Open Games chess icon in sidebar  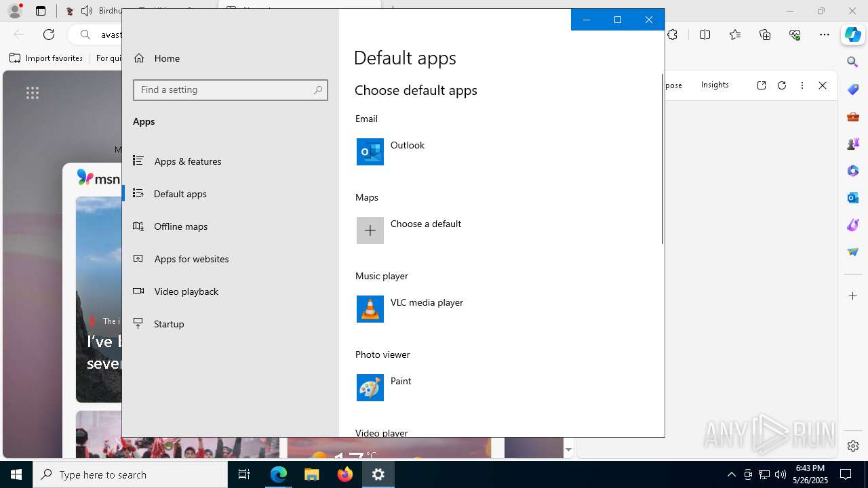(x=853, y=144)
